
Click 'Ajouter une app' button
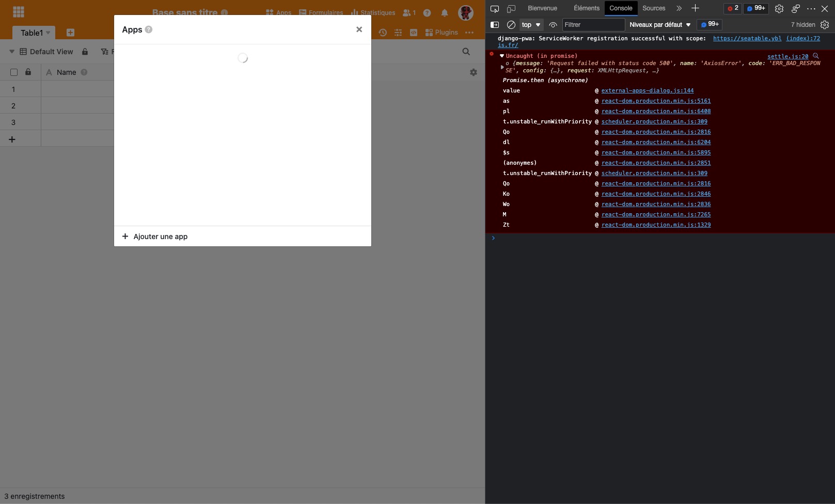click(155, 237)
